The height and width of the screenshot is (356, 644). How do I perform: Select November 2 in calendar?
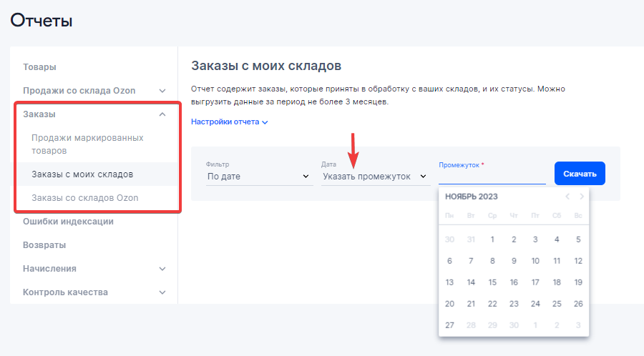514,239
